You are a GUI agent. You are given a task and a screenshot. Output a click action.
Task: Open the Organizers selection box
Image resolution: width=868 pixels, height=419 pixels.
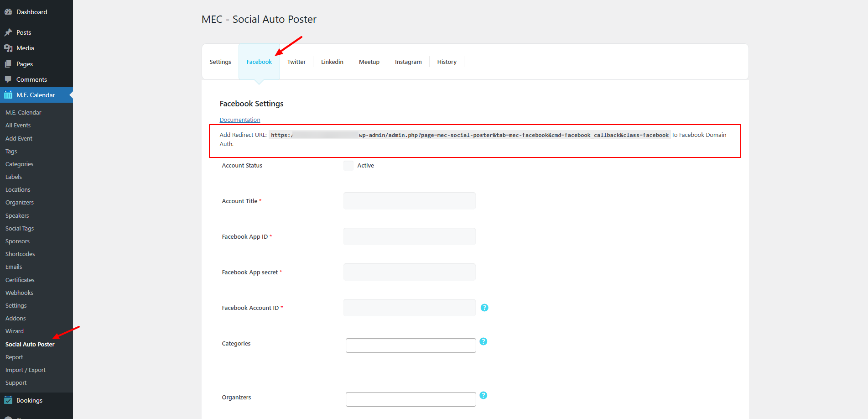click(411, 399)
